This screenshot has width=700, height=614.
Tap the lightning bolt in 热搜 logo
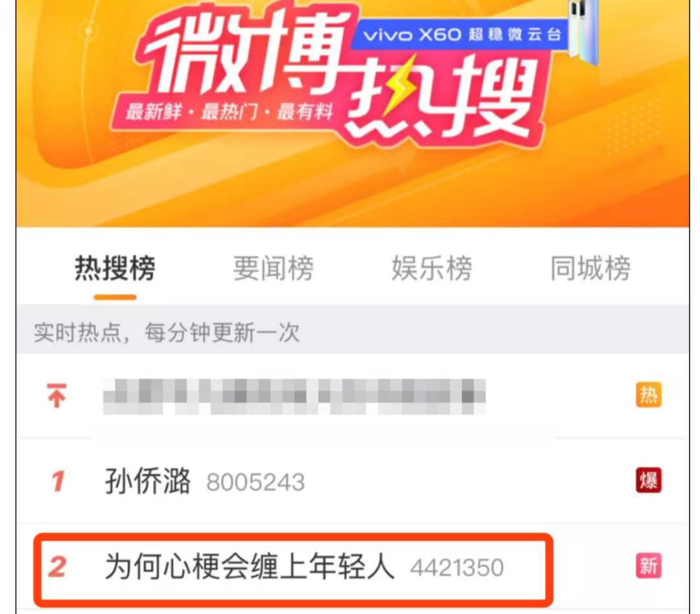[401, 85]
